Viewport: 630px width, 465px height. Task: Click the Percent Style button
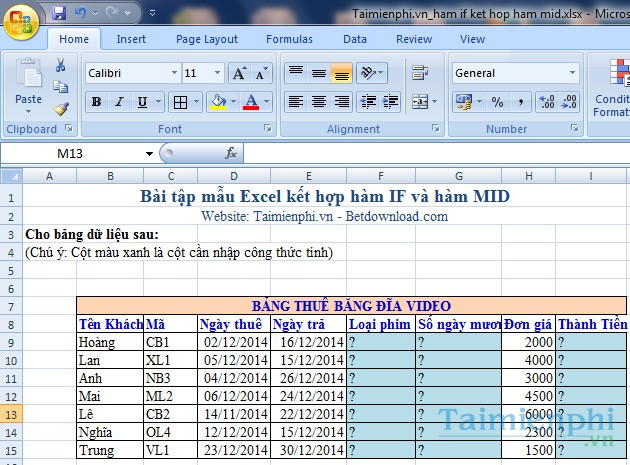tap(496, 102)
